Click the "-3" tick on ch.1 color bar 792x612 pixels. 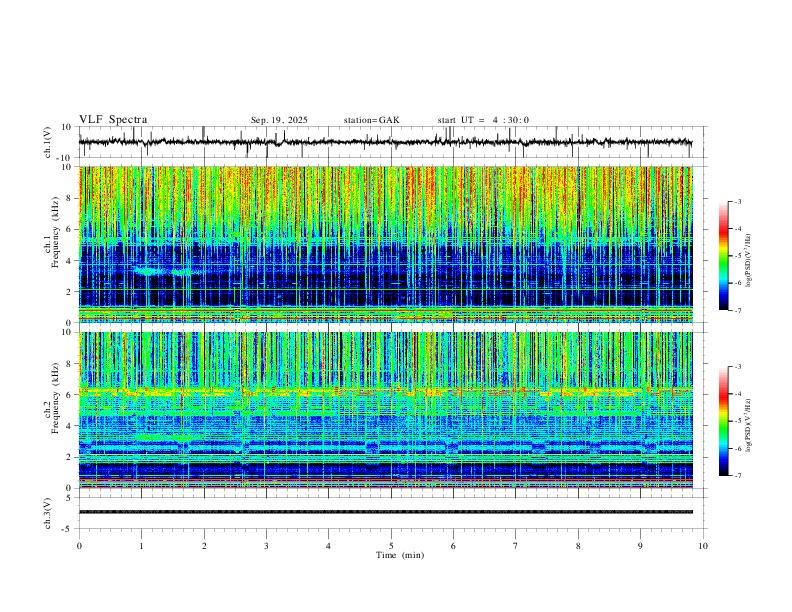click(737, 201)
